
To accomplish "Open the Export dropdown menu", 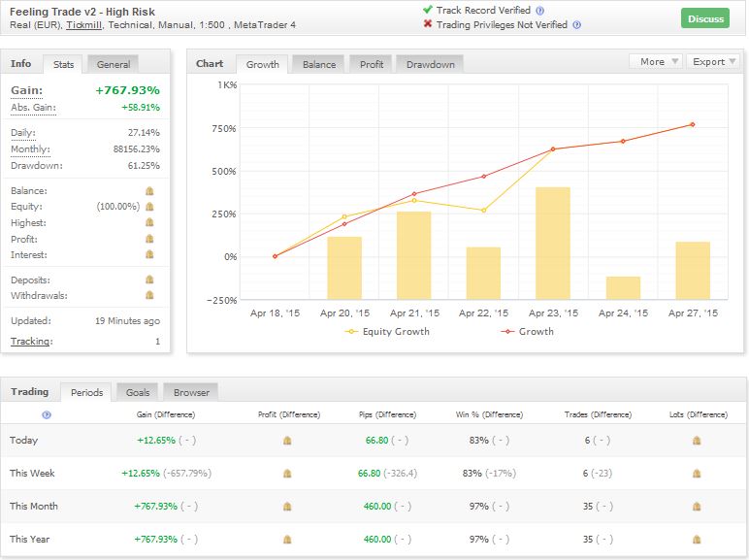I will click(714, 61).
